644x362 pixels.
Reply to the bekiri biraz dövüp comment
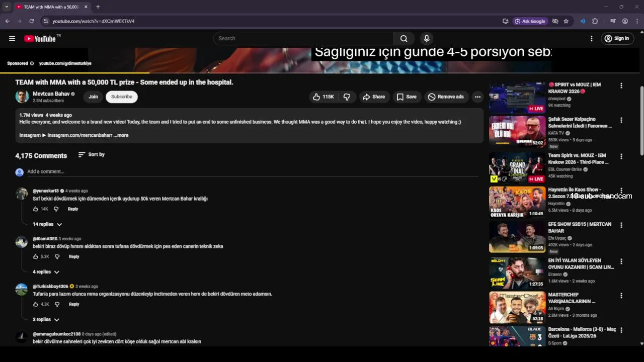click(x=74, y=257)
